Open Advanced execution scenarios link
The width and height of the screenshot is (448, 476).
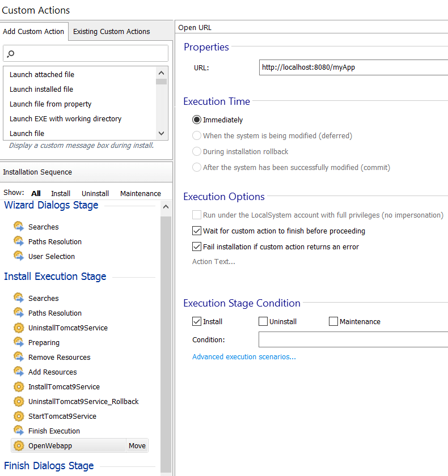point(244,356)
